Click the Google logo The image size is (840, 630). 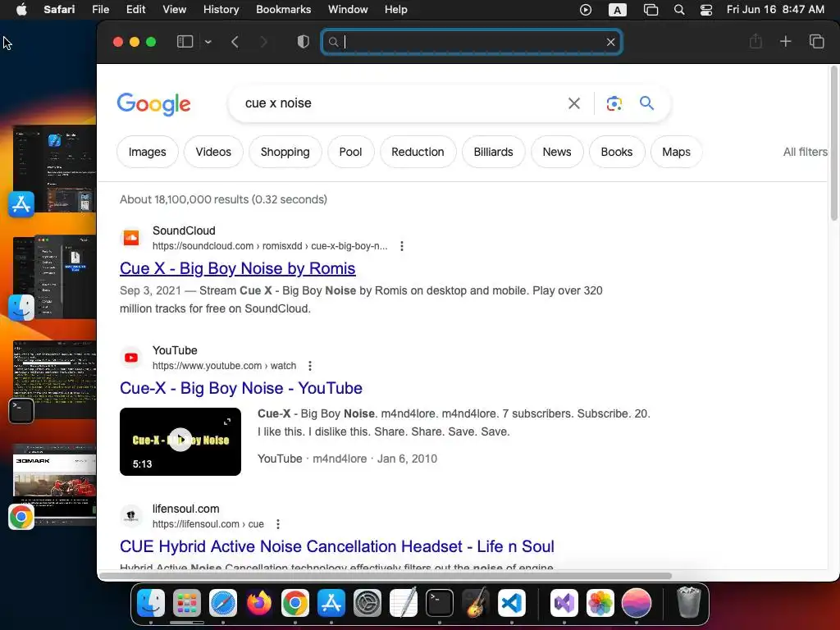click(x=153, y=104)
